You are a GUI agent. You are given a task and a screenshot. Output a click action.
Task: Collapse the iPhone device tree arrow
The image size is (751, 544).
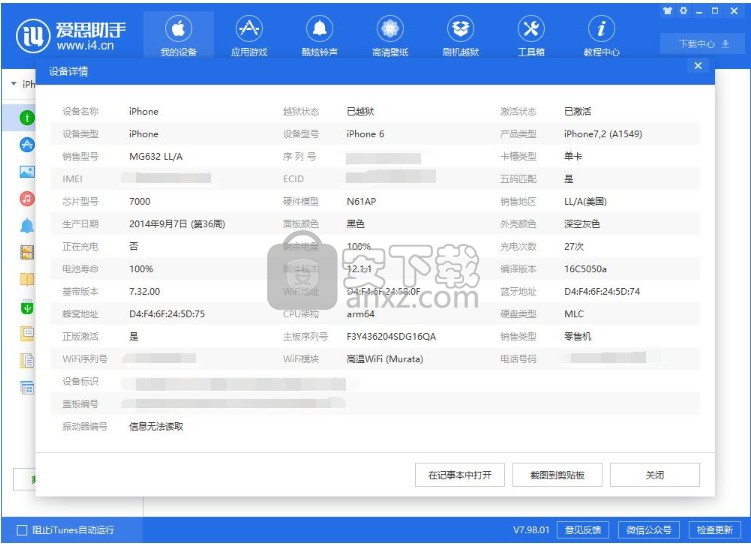pos(13,84)
